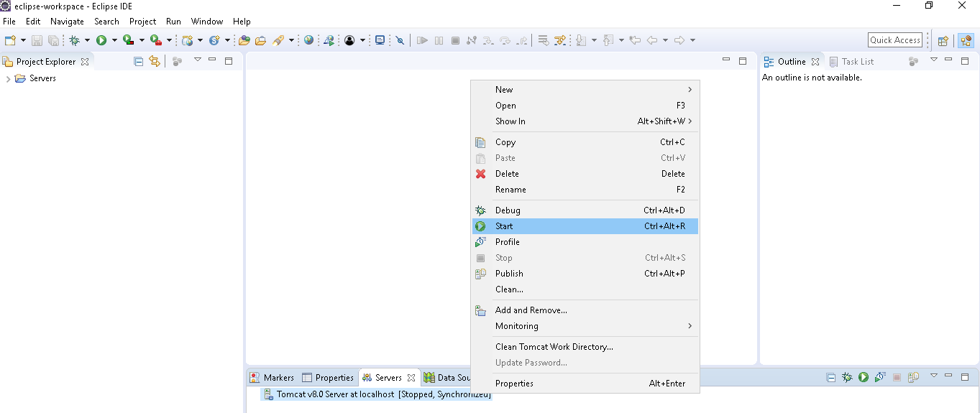Click the Save toolbar icon
The image size is (980, 413).
(37, 40)
